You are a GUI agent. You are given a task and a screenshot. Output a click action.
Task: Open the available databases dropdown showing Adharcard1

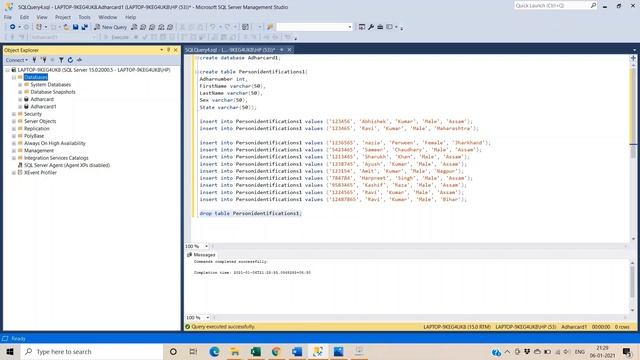(x=63, y=37)
